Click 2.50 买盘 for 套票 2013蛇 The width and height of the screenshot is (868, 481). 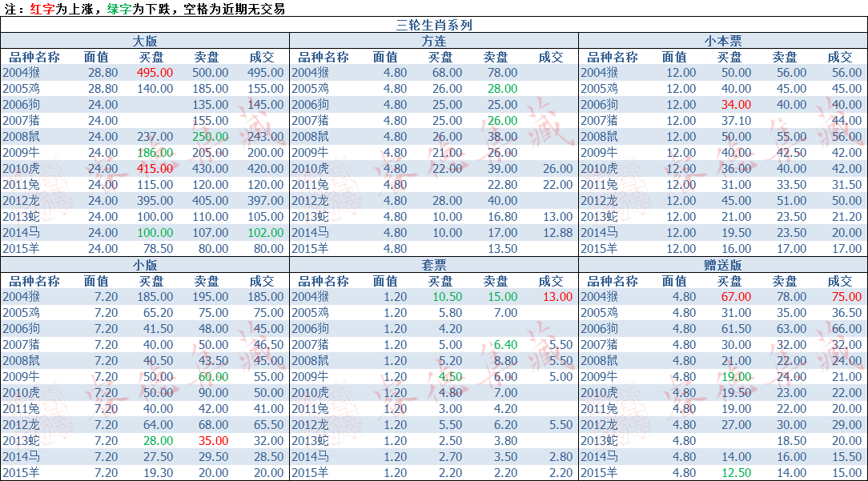pos(451,441)
